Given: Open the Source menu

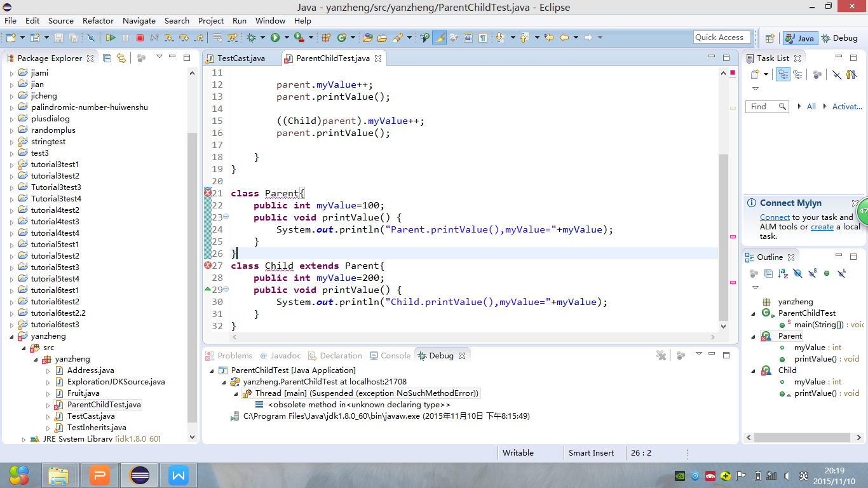Looking at the screenshot, I should 61,20.
